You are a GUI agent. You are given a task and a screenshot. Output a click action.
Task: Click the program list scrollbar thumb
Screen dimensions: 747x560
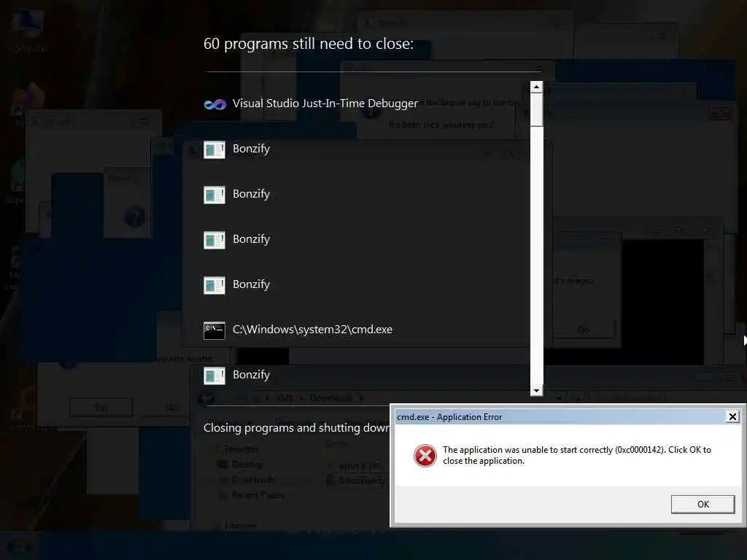(536, 109)
